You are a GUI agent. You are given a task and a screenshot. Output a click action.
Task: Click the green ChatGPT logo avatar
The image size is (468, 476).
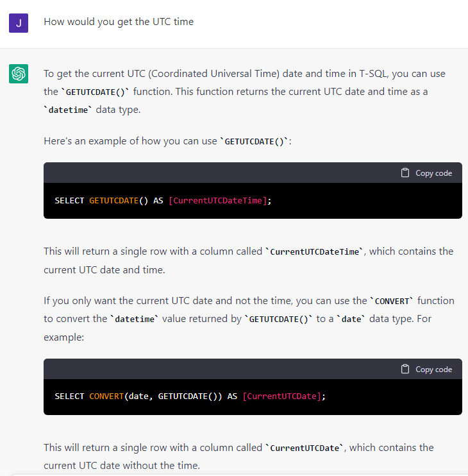click(x=19, y=74)
